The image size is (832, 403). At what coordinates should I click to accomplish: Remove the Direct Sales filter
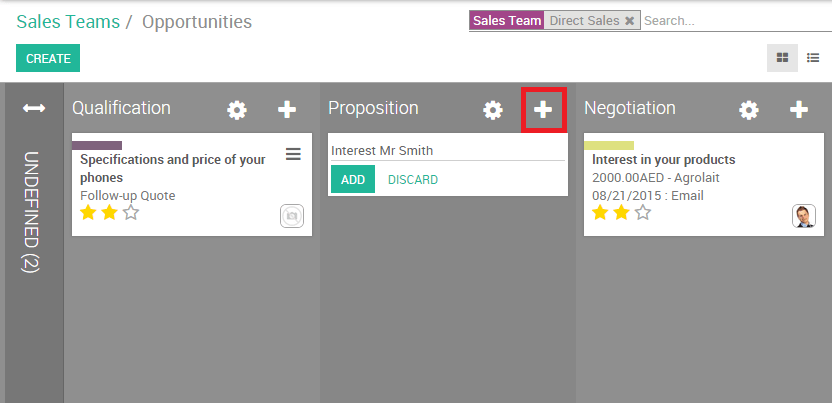tap(629, 20)
